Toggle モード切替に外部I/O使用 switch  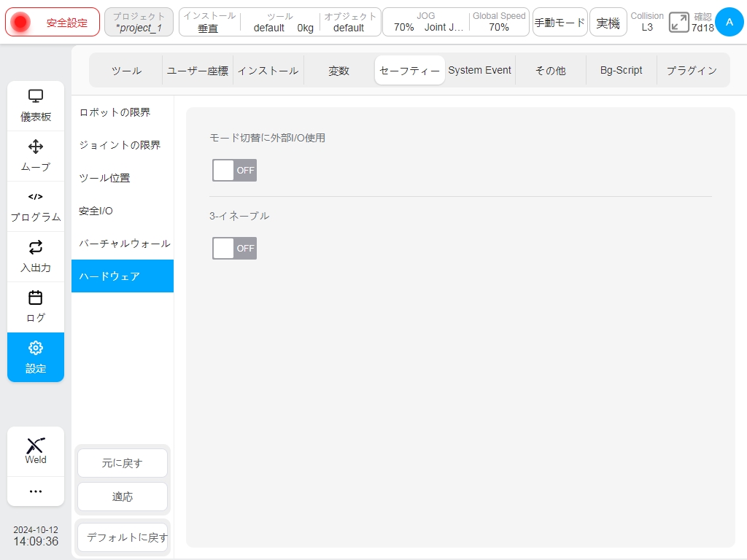tap(234, 170)
